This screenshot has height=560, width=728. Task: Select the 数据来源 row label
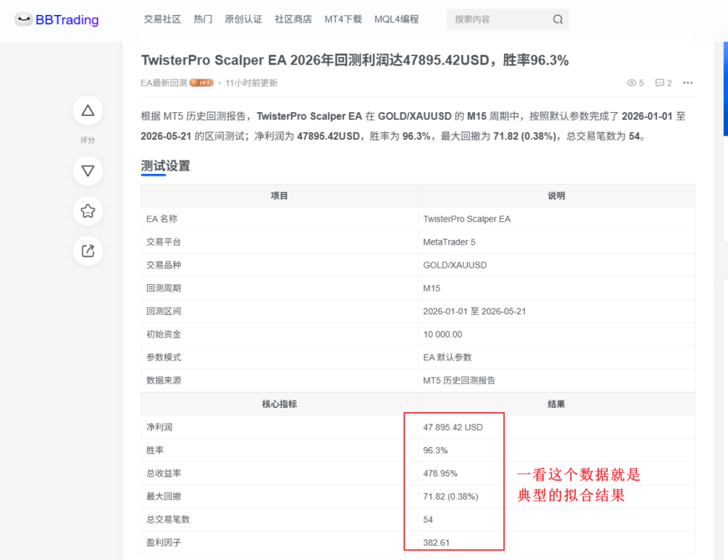pos(164,380)
